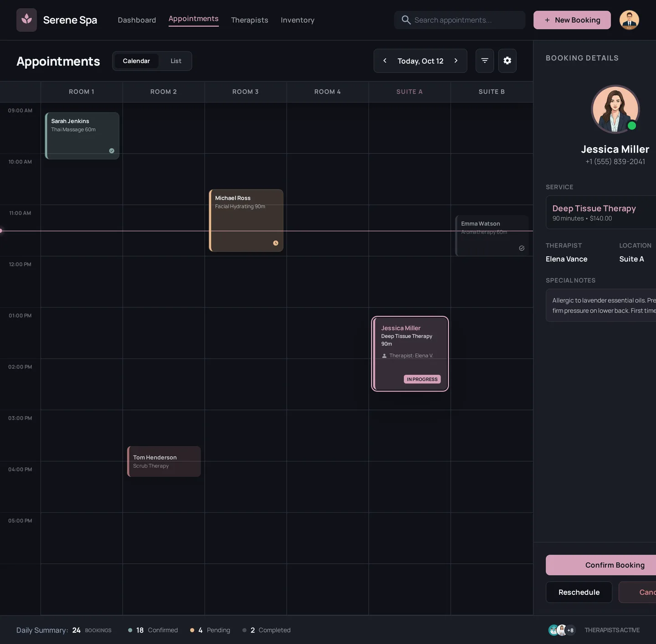656x644 pixels.
Task: Click the Reschedule button
Action: point(579,592)
